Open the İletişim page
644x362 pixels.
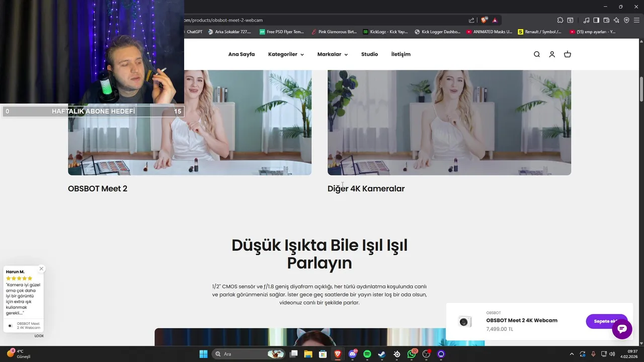tap(401, 54)
